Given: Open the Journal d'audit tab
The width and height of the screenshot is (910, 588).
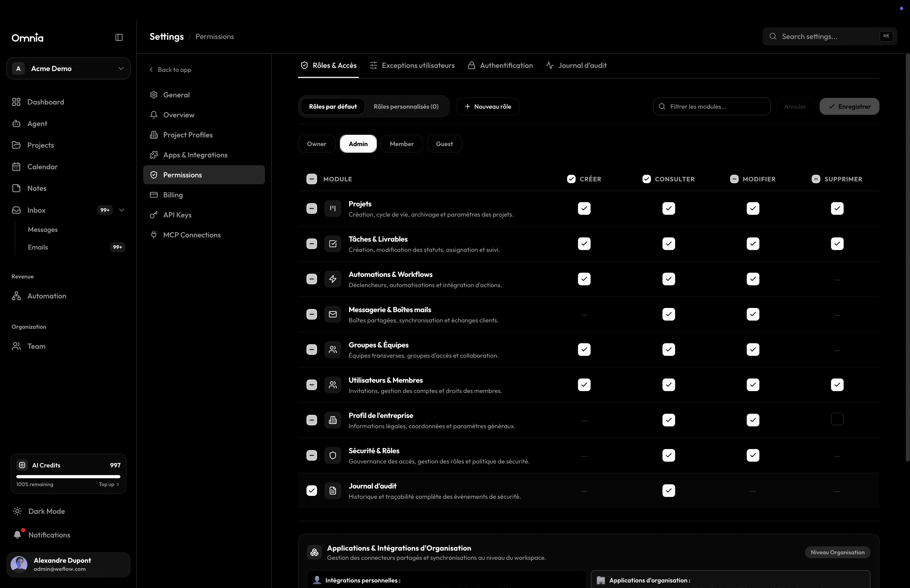Looking at the screenshot, I should click(x=576, y=66).
